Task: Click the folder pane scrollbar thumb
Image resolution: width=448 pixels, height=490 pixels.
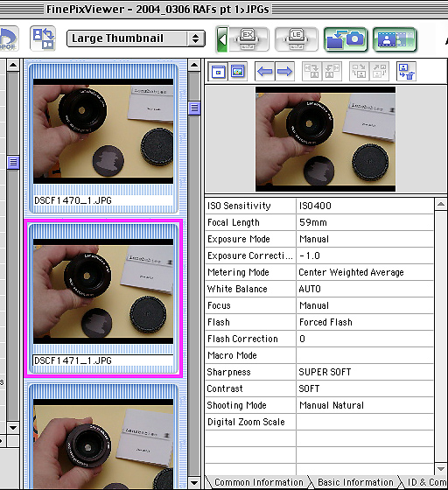Action: tap(13, 162)
